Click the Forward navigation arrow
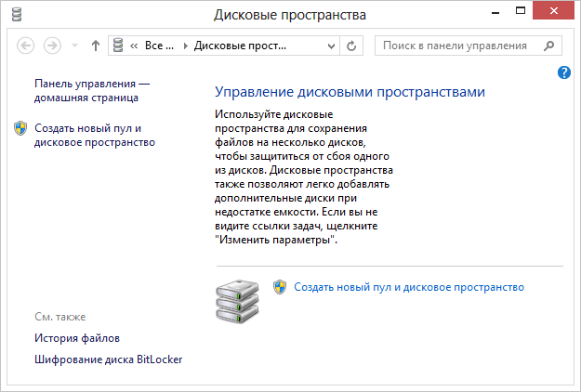Image resolution: width=581 pixels, height=392 pixels. coord(52,46)
